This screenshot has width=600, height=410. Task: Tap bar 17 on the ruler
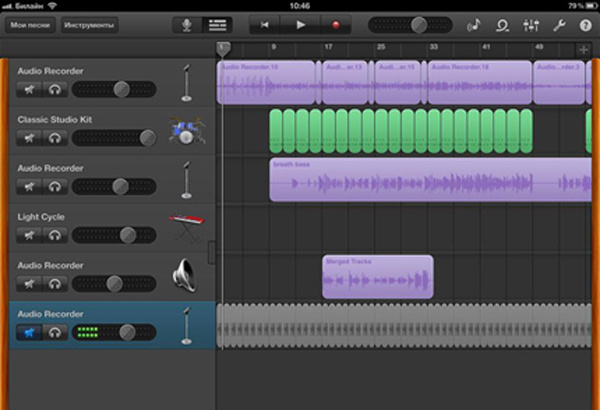click(x=328, y=47)
